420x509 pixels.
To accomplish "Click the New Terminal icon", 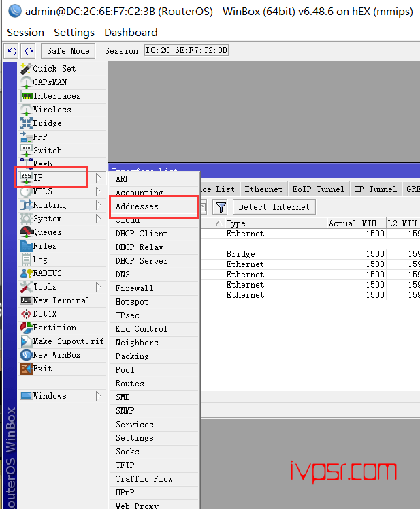I will click(26, 300).
